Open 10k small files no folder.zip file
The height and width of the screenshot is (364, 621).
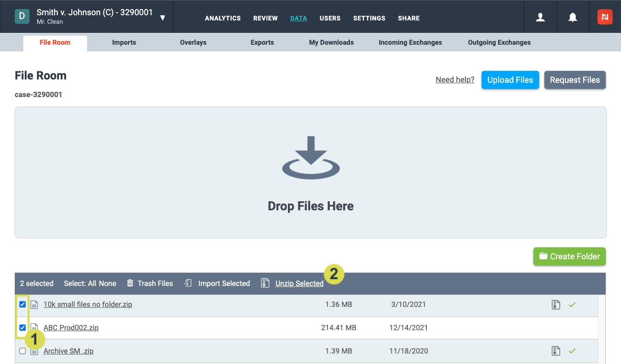click(x=88, y=305)
